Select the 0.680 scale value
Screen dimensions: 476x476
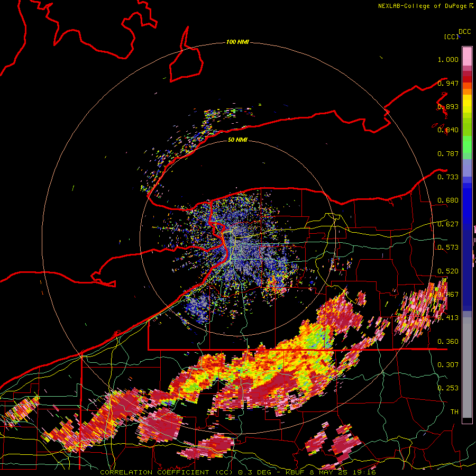point(448,200)
